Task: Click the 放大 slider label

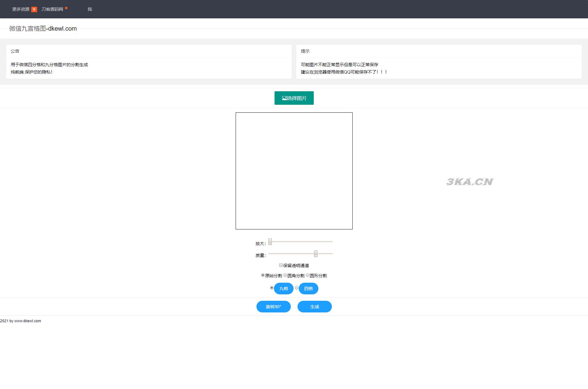Action: [x=260, y=244]
